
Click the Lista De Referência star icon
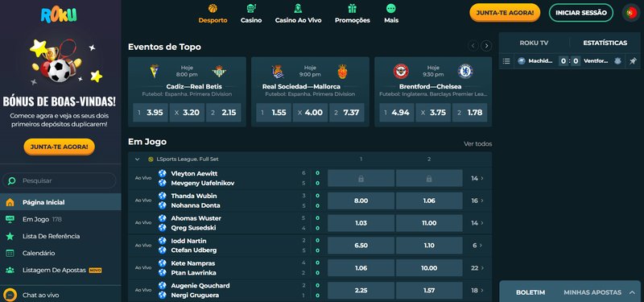click(x=10, y=236)
